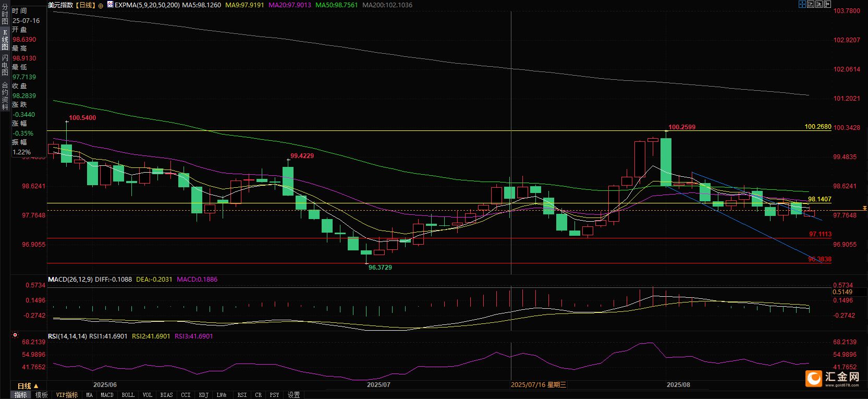Toggle the MACD indicator button
868x399 pixels.
point(107,395)
